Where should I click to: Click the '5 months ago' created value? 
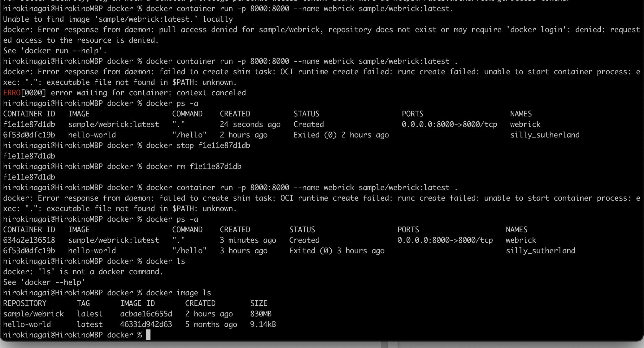click(211, 324)
